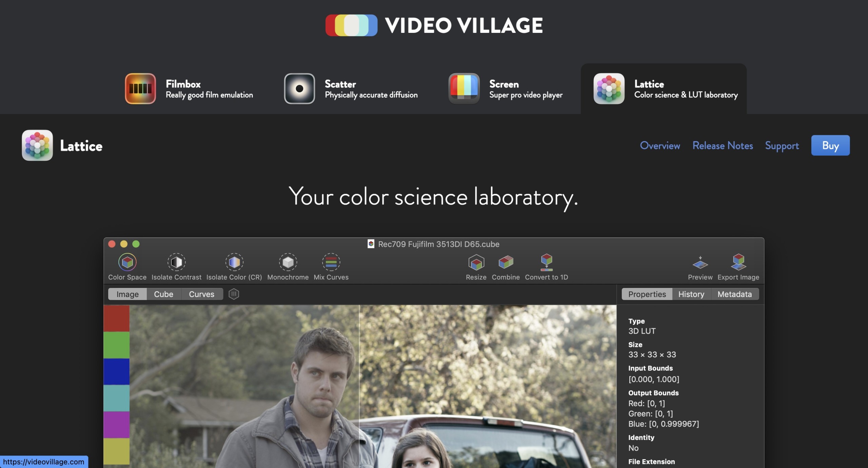Click the Support link
Viewport: 868px width, 468px height.
(782, 145)
